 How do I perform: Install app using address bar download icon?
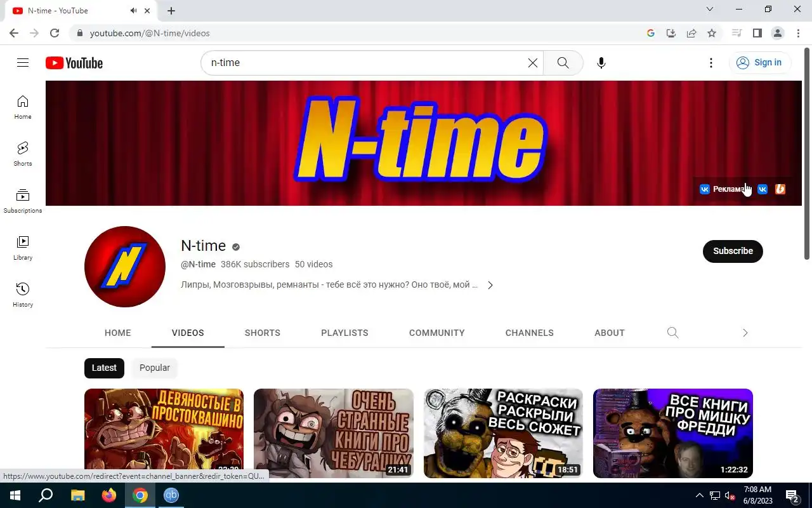[671, 33]
